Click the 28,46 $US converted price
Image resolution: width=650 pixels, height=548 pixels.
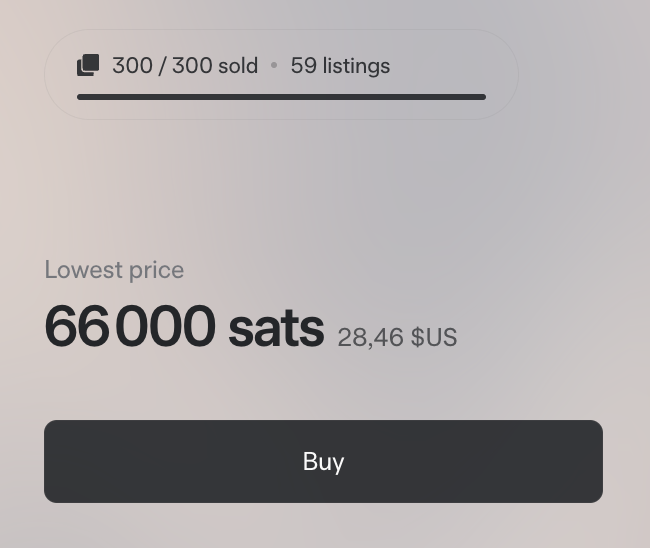tap(397, 337)
